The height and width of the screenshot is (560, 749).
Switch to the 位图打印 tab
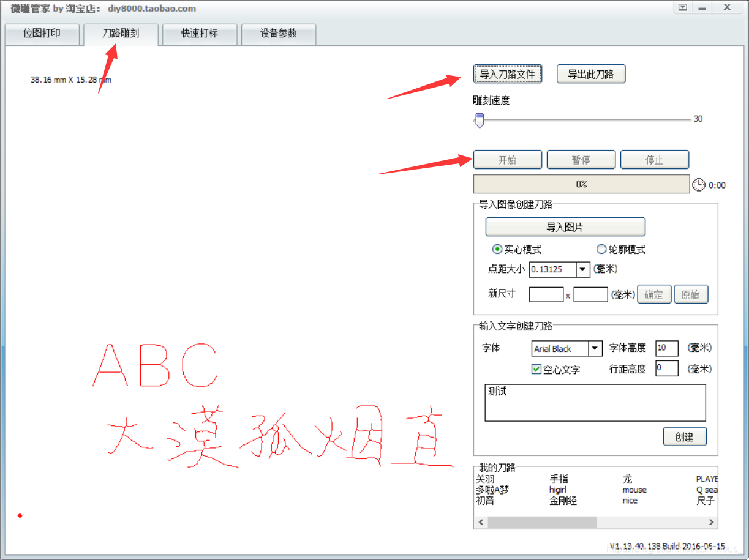tap(42, 34)
